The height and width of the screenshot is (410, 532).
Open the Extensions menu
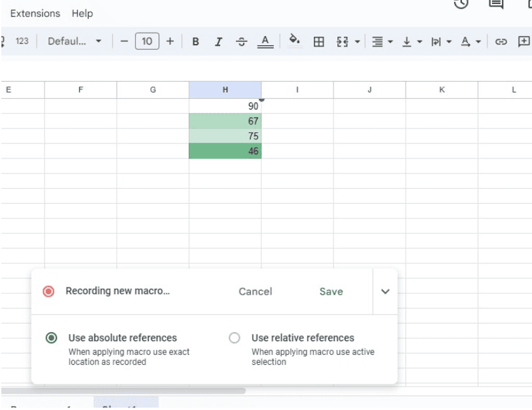point(35,13)
